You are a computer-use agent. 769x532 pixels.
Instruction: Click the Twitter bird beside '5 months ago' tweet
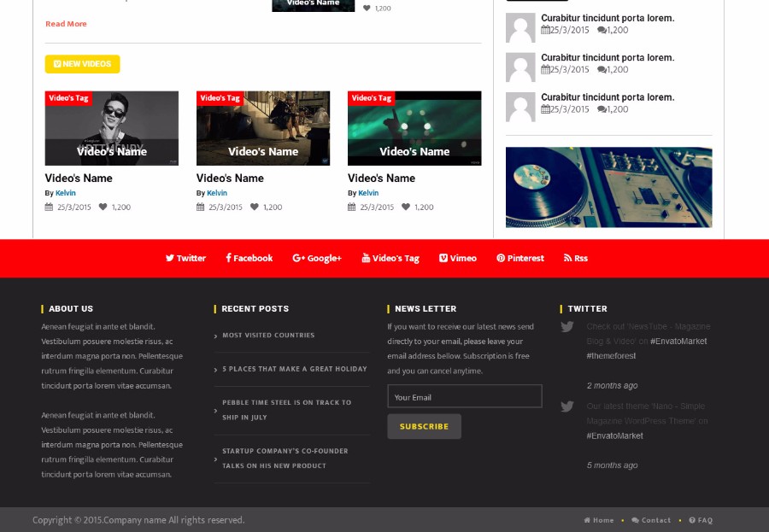[567, 406]
